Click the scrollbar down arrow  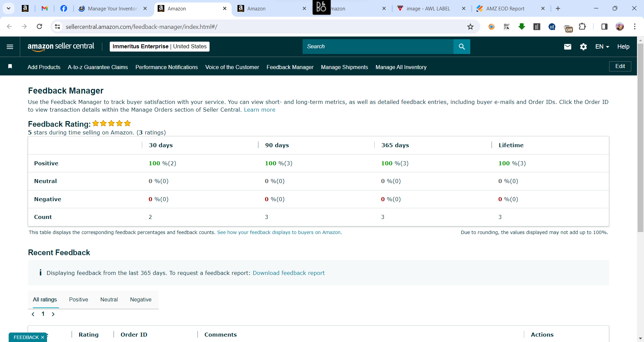point(640,338)
